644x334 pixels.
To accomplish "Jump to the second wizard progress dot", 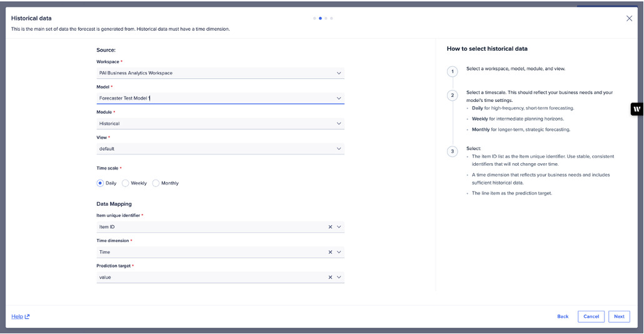I will coord(321,18).
